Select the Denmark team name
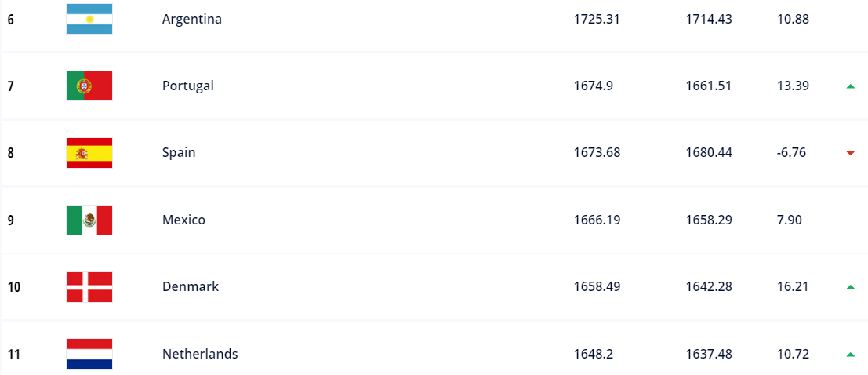The width and height of the screenshot is (868, 375). click(191, 287)
